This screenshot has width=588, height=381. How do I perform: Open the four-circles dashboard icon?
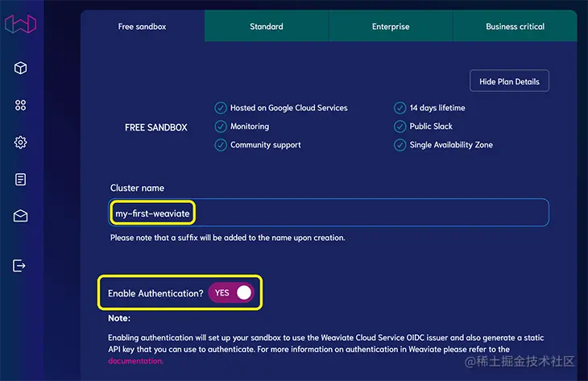(20, 105)
